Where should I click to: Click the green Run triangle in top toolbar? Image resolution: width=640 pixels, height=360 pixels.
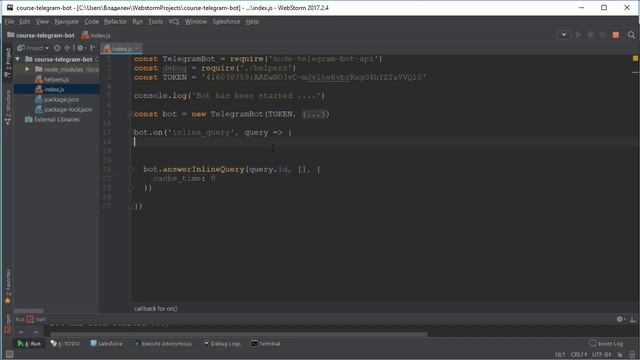click(x=578, y=35)
